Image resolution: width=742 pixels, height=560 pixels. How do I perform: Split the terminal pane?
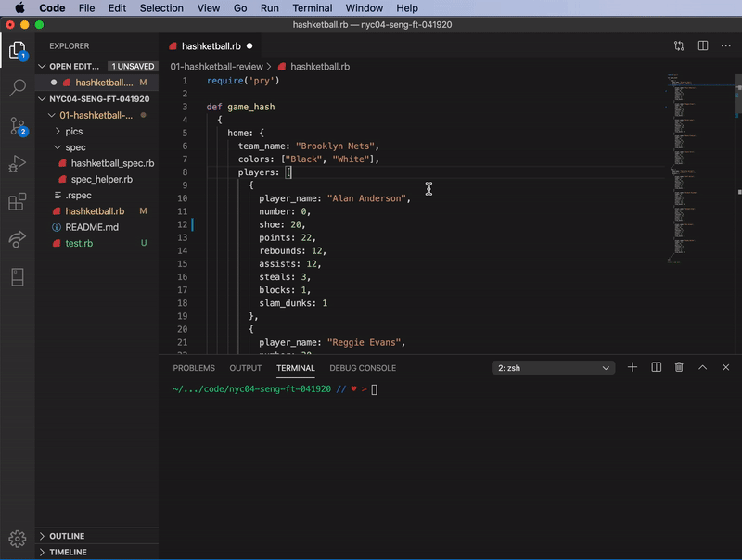click(657, 367)
